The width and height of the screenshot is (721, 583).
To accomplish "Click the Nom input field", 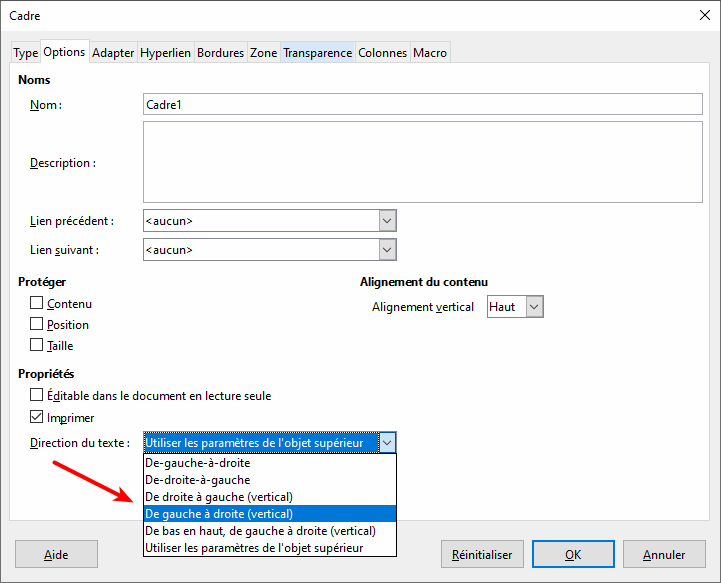I will (423, 104).
